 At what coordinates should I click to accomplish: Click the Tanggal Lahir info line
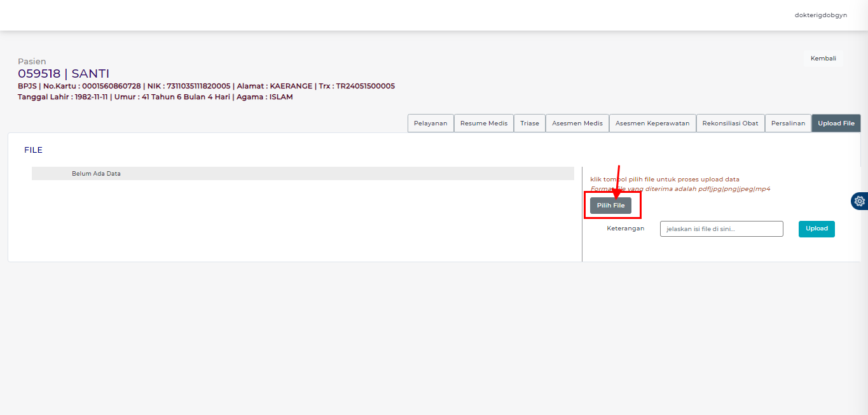(x=155, y=97)
